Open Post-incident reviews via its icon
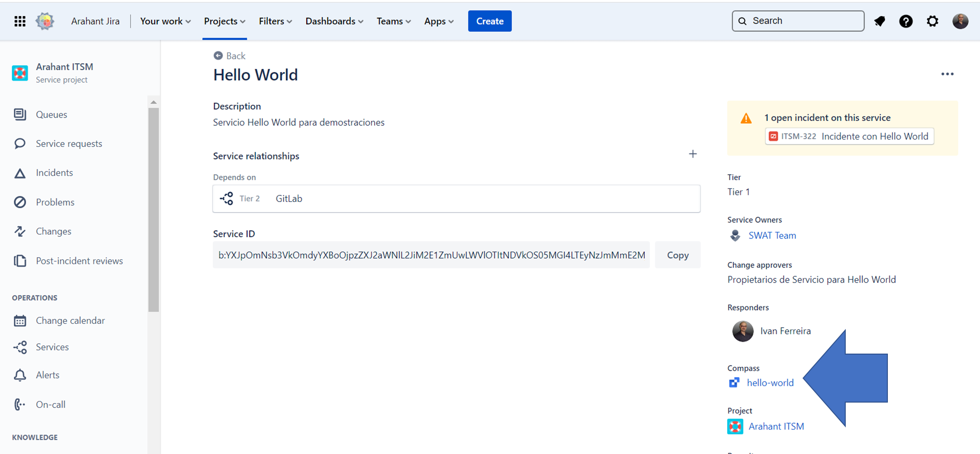This screenshot has width=980, height=454. pyautogui.click(x=20, y=261)
